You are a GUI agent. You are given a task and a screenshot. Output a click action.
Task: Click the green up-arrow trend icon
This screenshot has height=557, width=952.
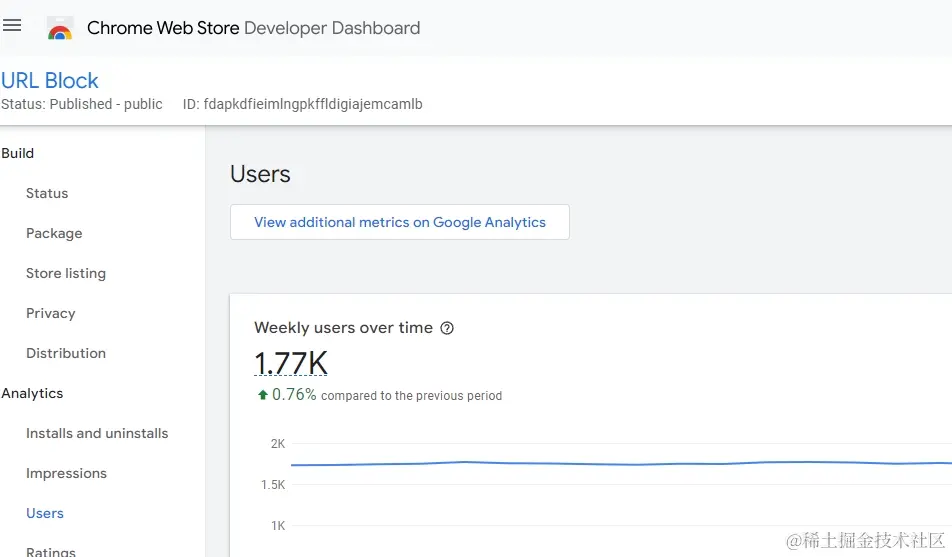click(x=263, y=395)
